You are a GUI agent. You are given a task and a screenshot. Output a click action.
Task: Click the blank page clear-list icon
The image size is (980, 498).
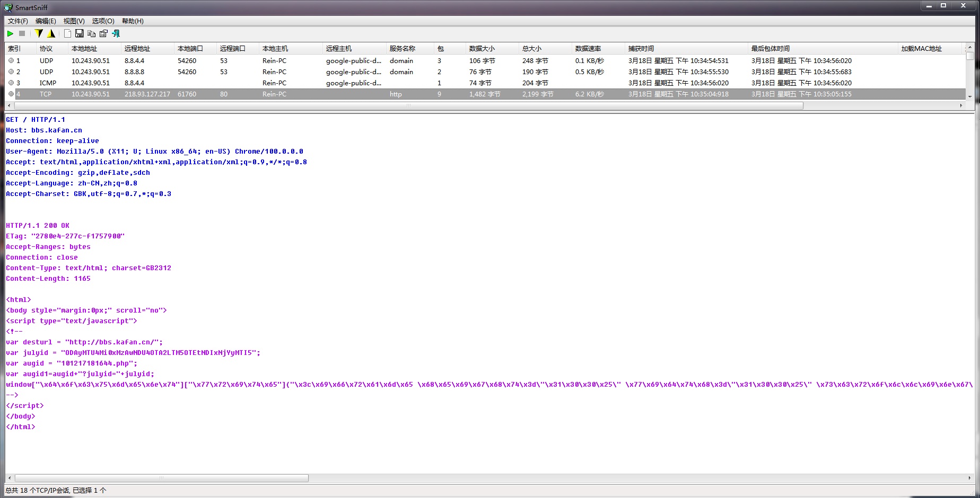pos(67,33)
